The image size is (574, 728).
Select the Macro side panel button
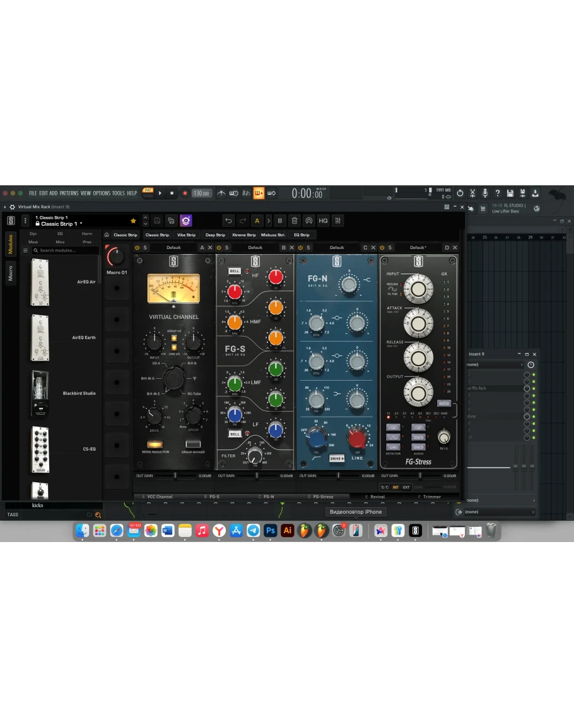[10, 274]
